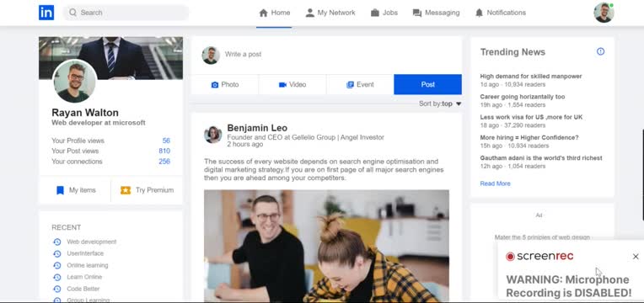
Task: Click the blue Post button
Action: click(x=427, y=84)
